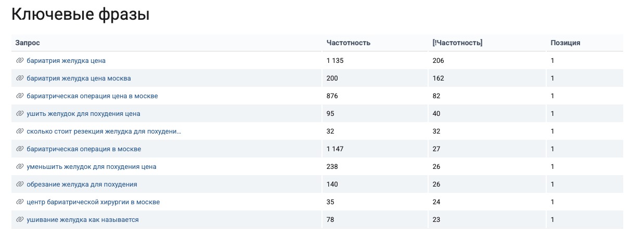Sort by the [!Частотность] column header

457,43
